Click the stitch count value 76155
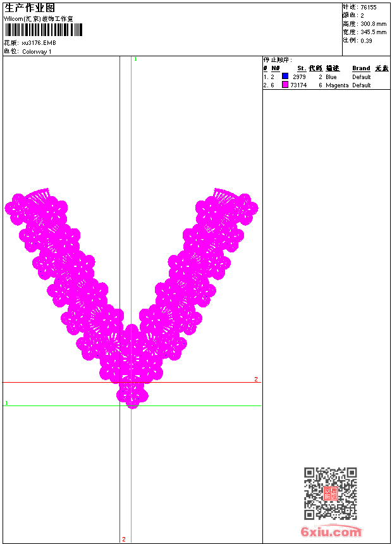Screen dimensions: 392x544 coord(369,8)
